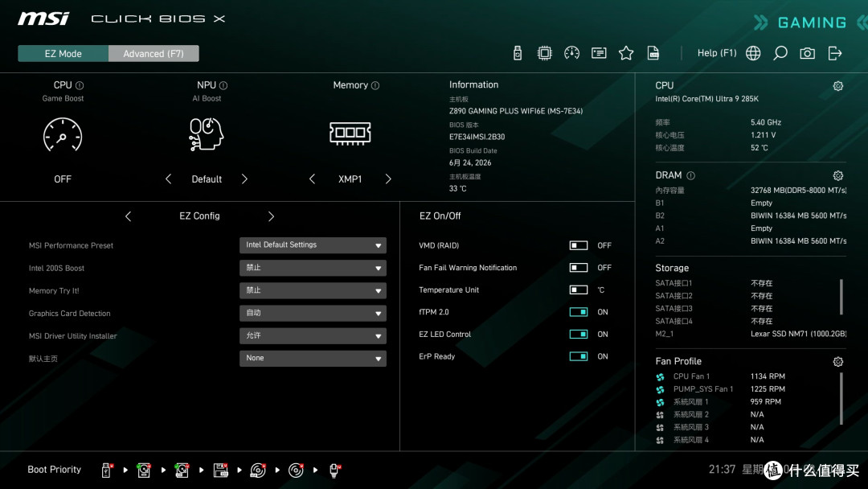Take screenshot with the camera icon
Viewport: 868px width, 489px height.
[807, 53]
